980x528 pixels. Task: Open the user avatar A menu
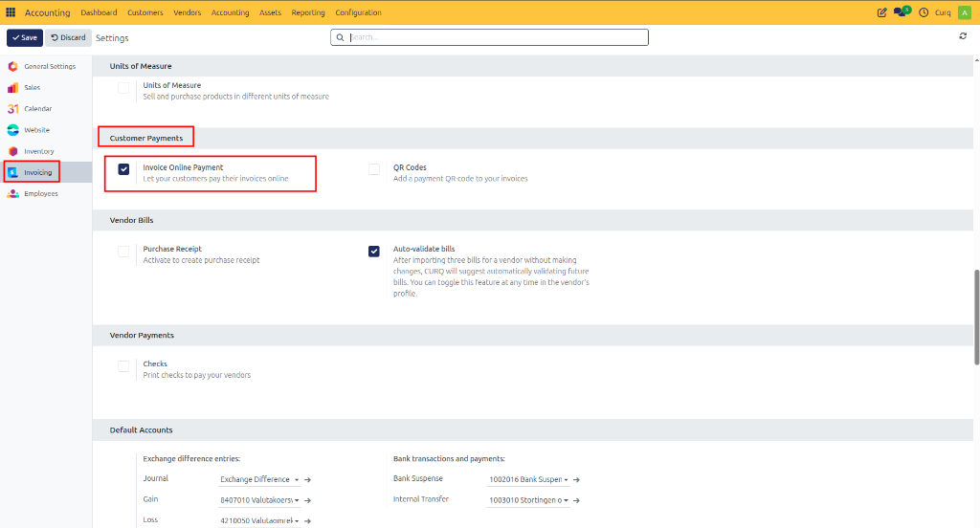[x=965, y=12]
